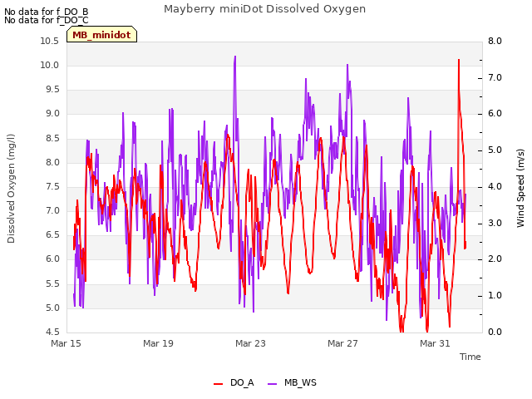This screenshot has width=532, height=399.
Task: Click the 5.5 left axis value
Action: (52, 283)
